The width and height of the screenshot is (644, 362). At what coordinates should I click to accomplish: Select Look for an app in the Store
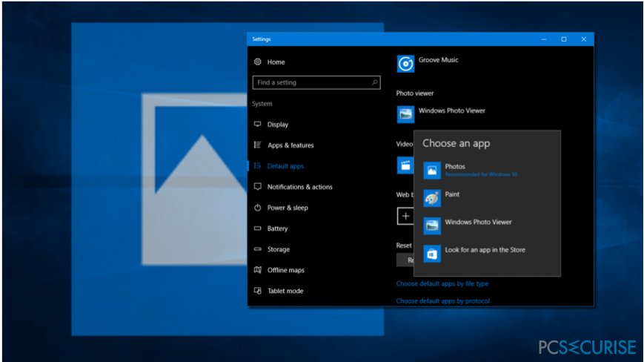click(x=487, y=254)
